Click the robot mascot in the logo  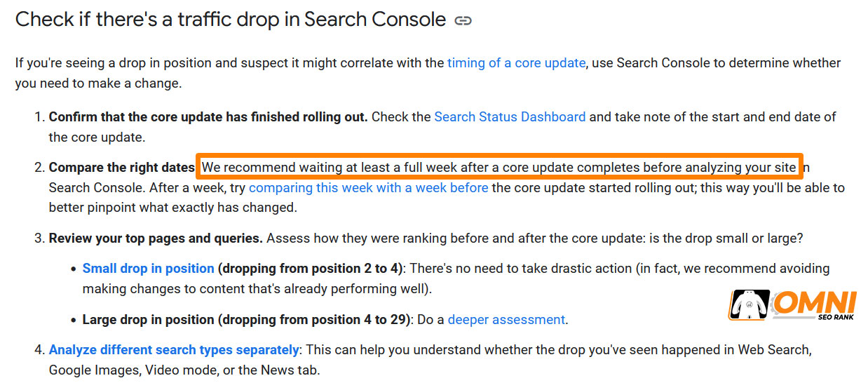pos(749,305)
